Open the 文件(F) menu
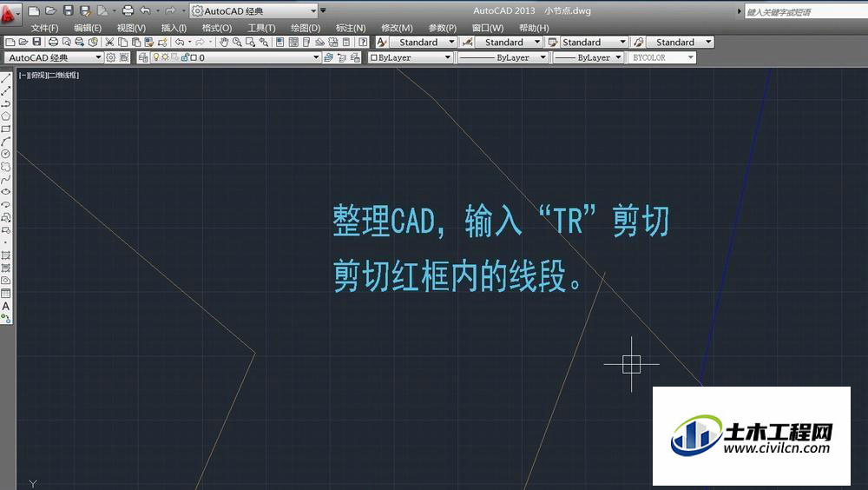The width and height of the screenshot is (868, 490). [44, 28]
